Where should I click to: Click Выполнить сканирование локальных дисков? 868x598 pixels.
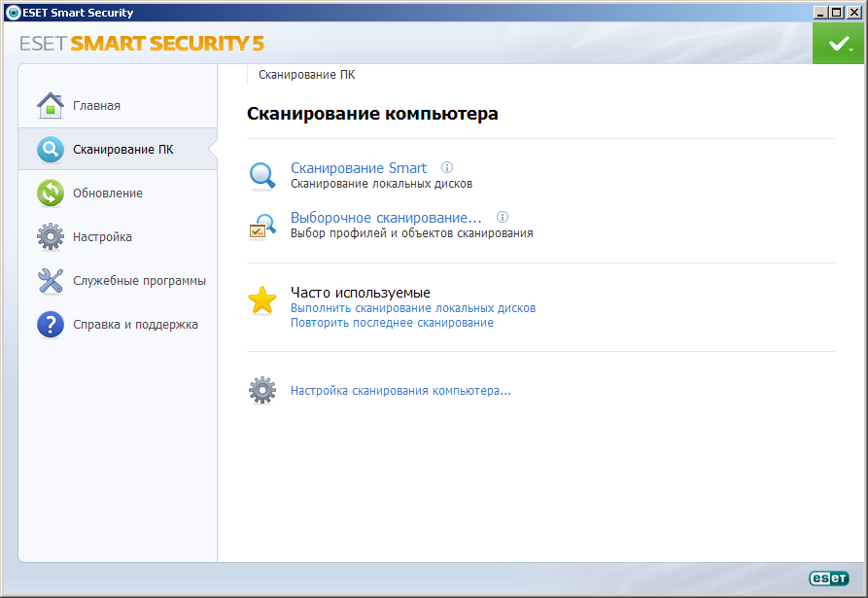[x=413, y=308]
